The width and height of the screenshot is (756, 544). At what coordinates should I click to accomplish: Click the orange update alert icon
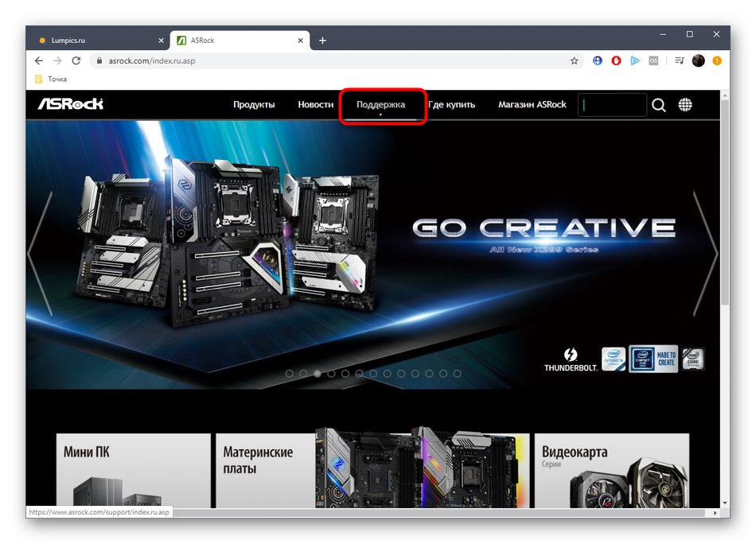click(x=717, y=60)
